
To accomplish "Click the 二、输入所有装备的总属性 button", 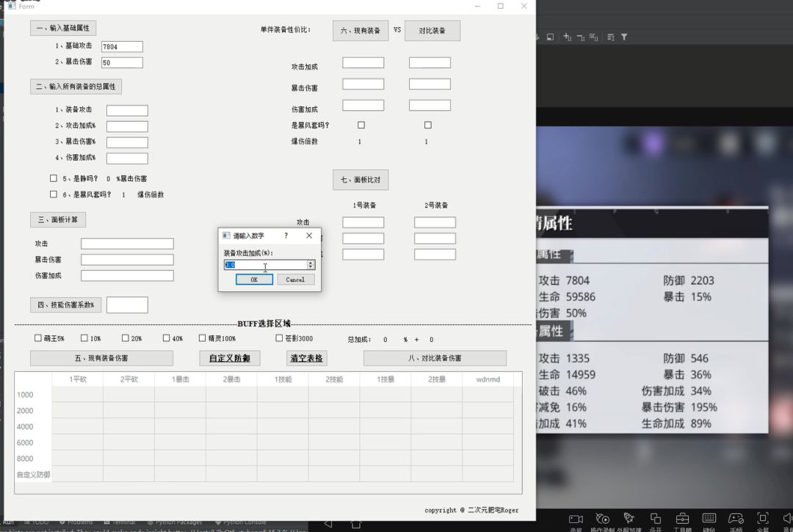I will pyautogui.click(x=76, y=87).
